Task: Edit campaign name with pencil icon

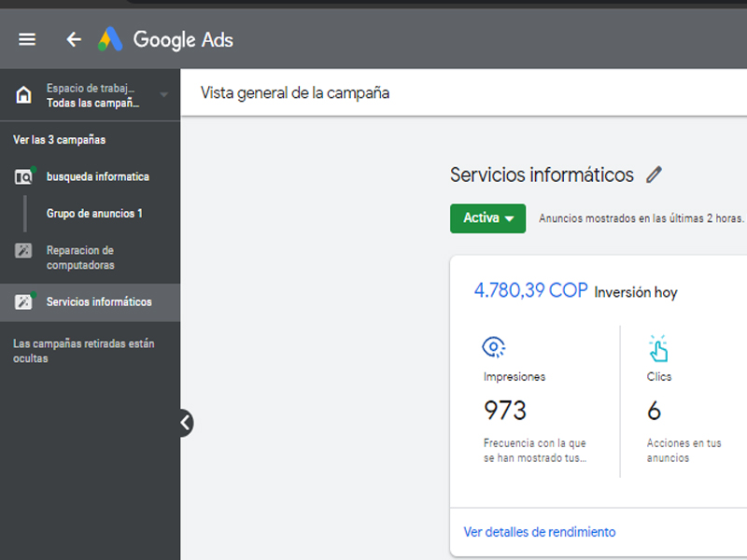Action: (x=654, y=175)
